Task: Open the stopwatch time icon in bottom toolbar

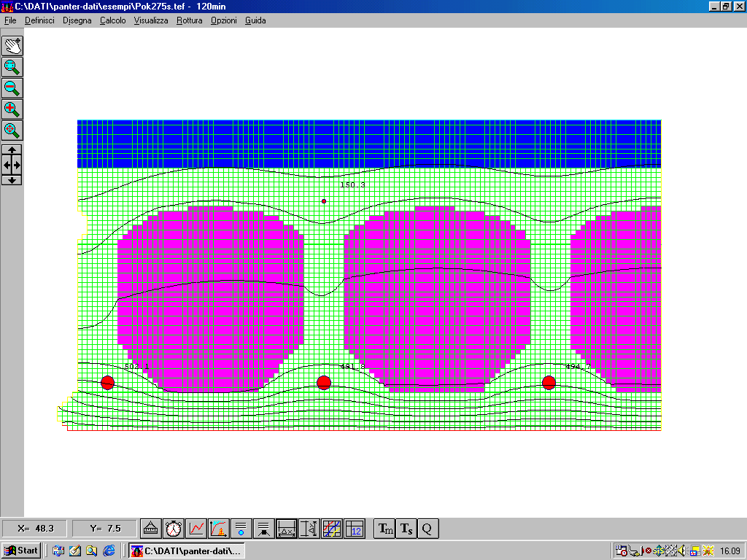Action: 174,529
